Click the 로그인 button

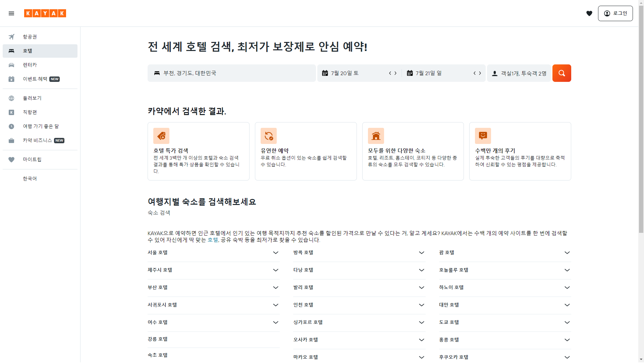pyautogui.click(x=615, y=13)
